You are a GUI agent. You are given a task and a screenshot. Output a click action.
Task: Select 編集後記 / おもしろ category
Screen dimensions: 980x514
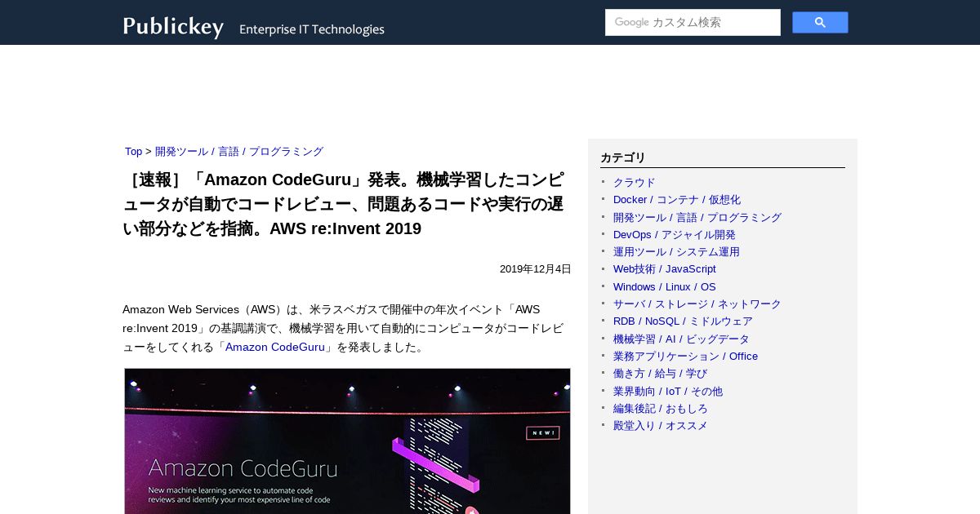pos(661,409)
